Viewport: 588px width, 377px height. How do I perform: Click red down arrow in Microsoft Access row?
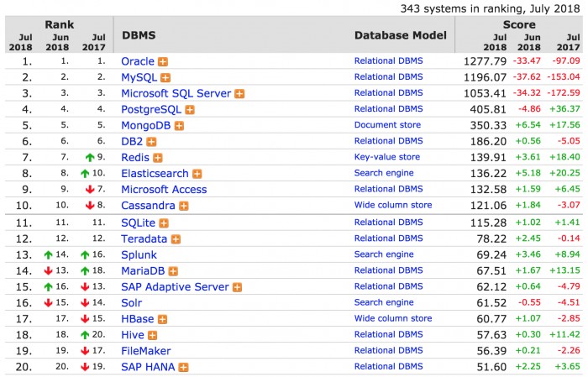[90, 190]
